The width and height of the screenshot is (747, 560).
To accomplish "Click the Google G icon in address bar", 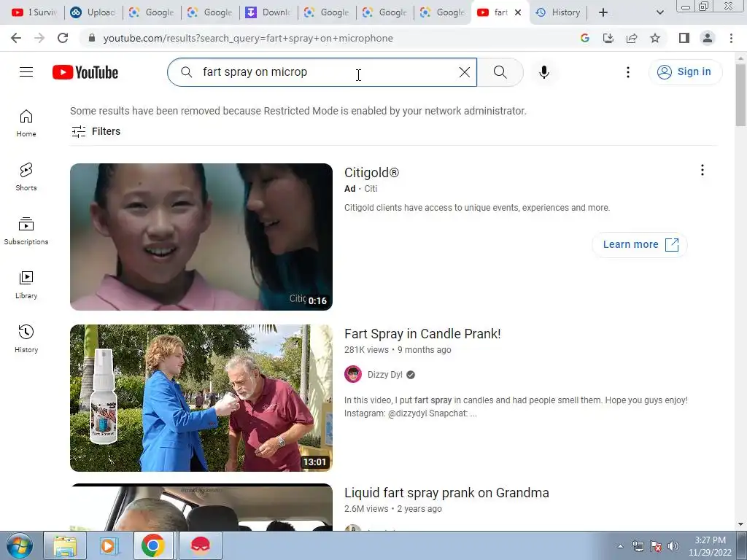I will coord(585,38).
